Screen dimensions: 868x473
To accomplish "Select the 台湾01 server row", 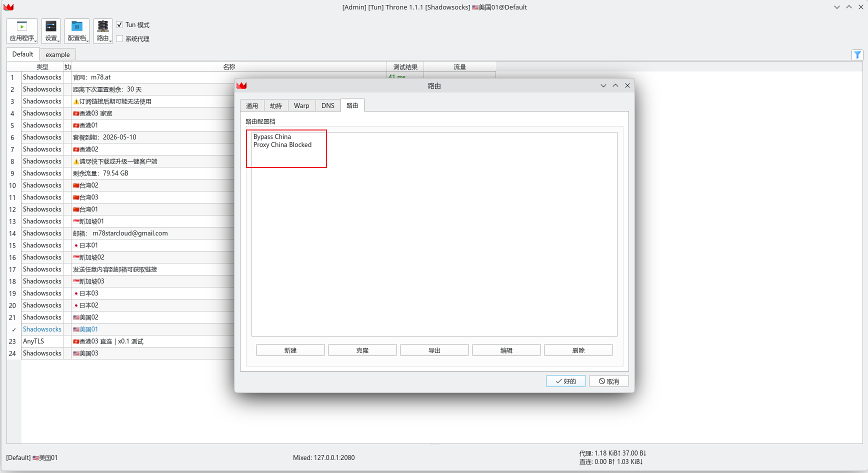I will 127,209.
